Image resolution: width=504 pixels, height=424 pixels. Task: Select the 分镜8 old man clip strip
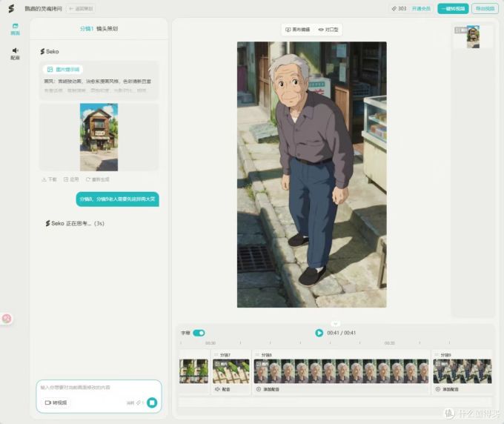[341, 371]
